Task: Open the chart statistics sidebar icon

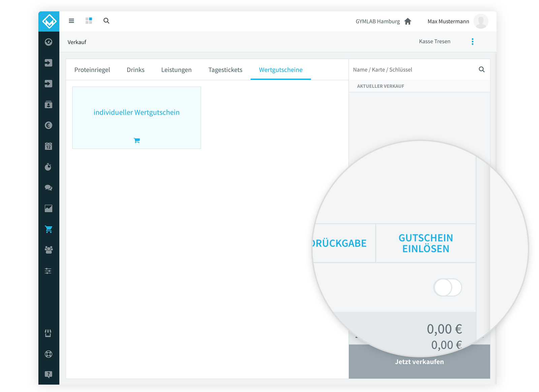Action: pyautogui.click(x=49, y=209)
